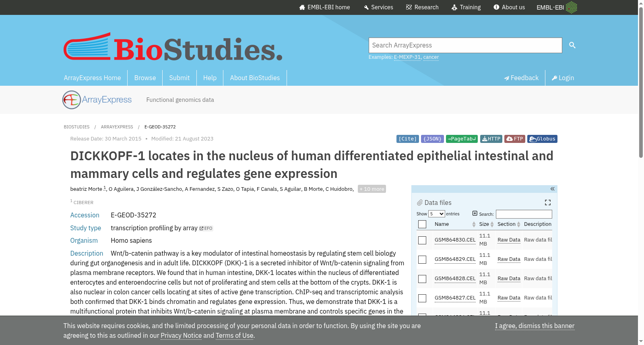Click author name 'beatriz Morte'

86,189
